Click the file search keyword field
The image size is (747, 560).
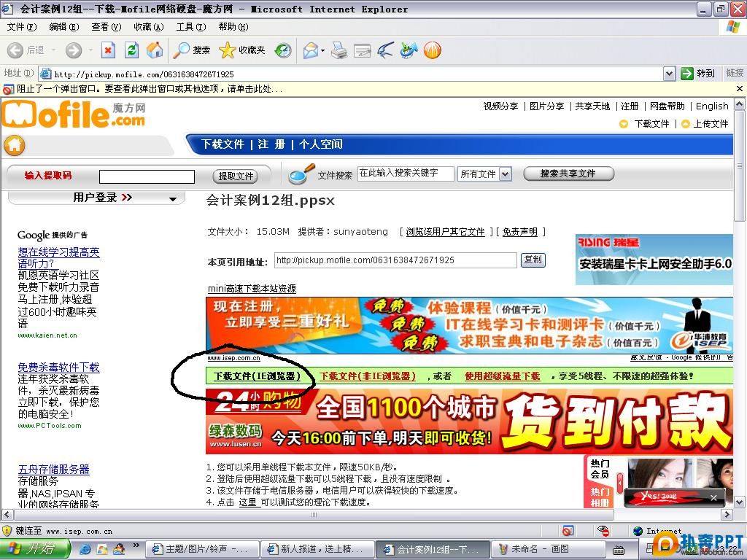point(406,174)
